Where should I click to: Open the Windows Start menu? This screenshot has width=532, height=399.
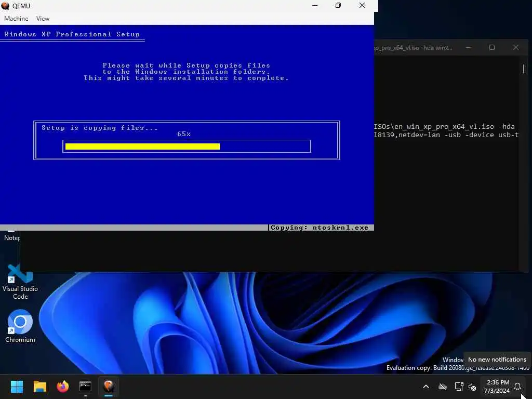[17, 387]
